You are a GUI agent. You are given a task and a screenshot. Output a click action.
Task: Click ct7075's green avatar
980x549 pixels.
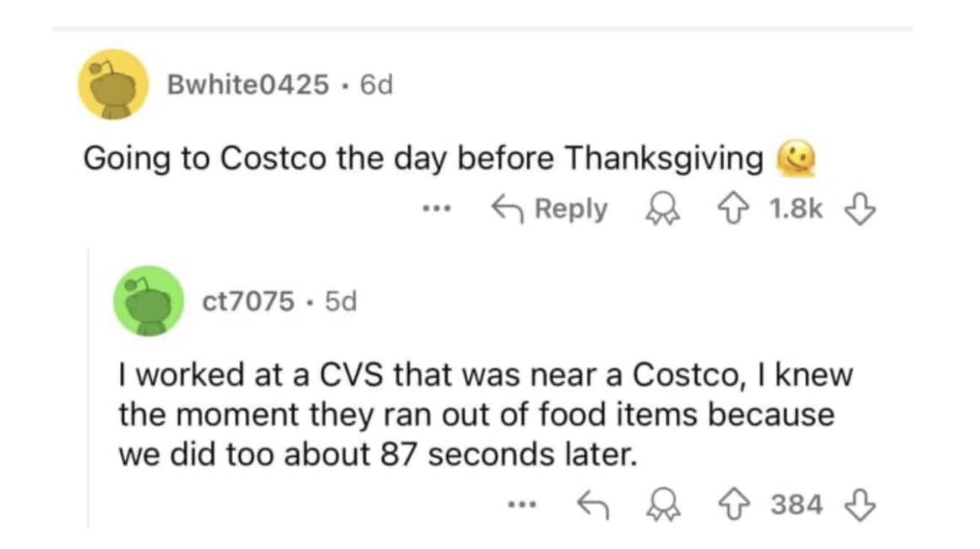[150, 301]
